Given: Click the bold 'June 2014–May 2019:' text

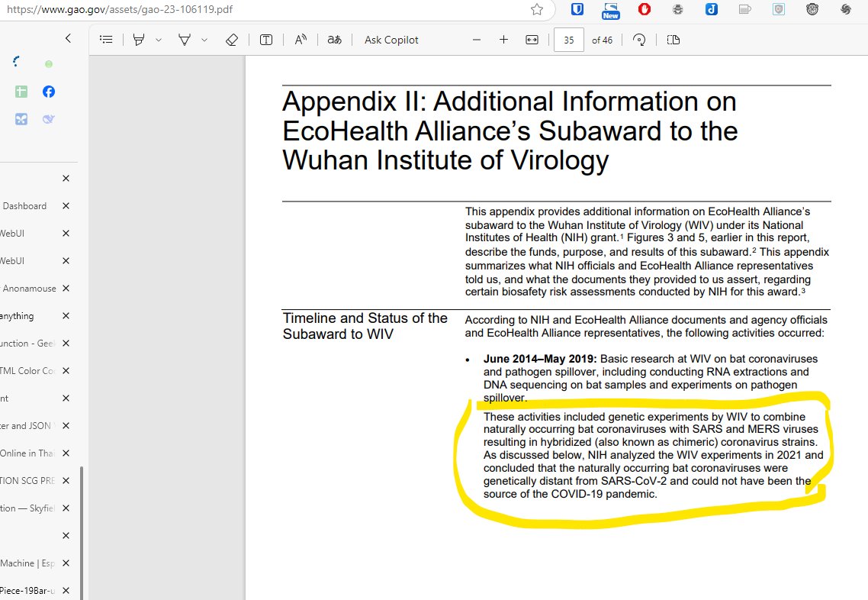Looking at the screenshot, I should coord(540,359).
